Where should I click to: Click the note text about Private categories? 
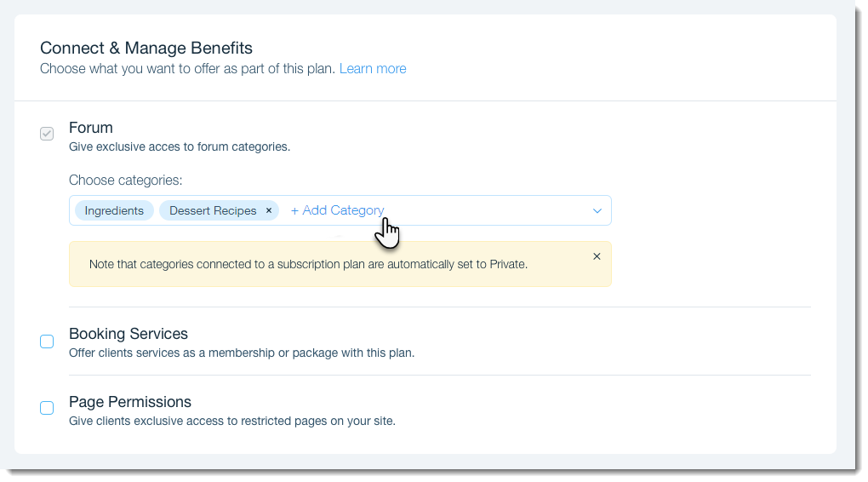(x=308, y=264)
